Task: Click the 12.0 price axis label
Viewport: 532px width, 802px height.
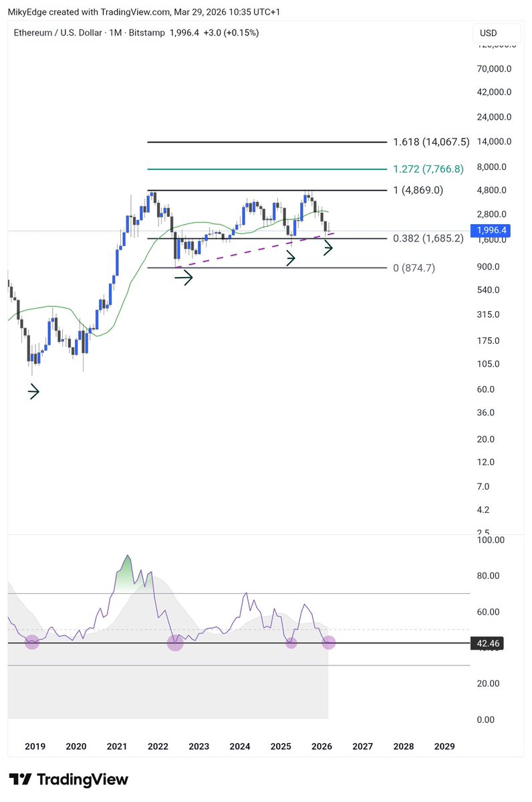Action: point(485,462)
